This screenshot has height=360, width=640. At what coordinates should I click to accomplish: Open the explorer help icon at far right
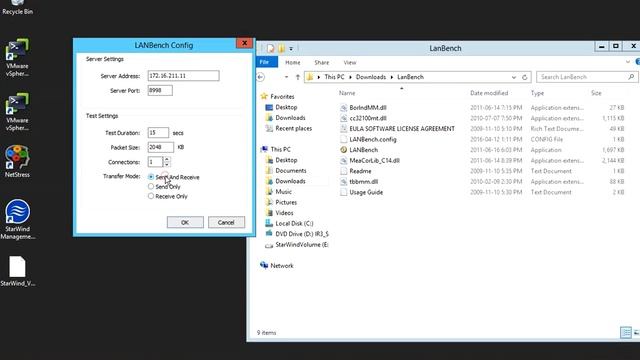pos(637,62)
